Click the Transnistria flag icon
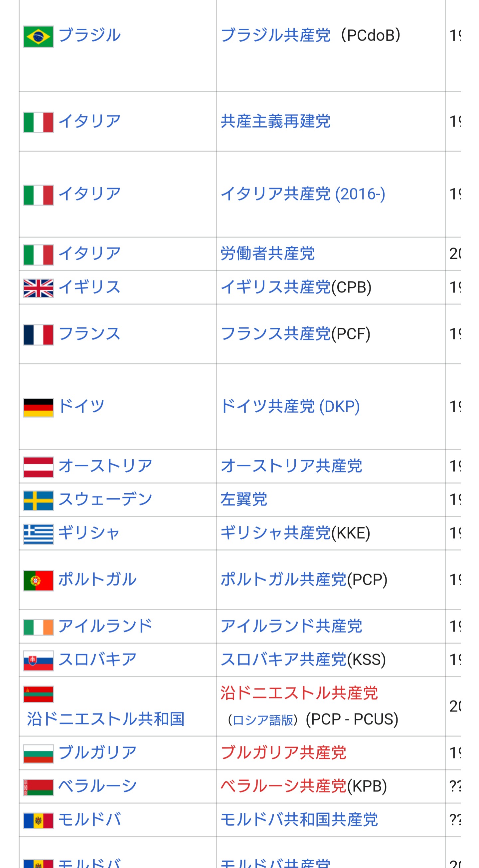The height and width of the screenshot is (868, 479). click(38, 694)
